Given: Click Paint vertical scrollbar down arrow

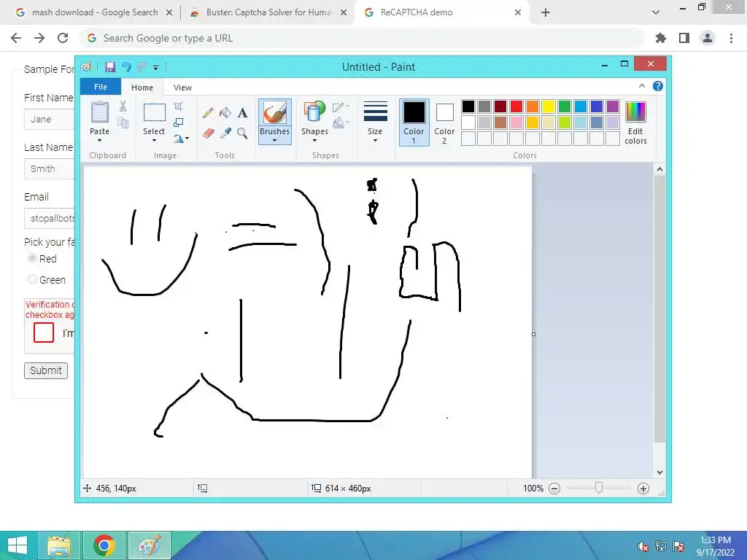Looking at the screenshot, I should (x=659, y=472).
